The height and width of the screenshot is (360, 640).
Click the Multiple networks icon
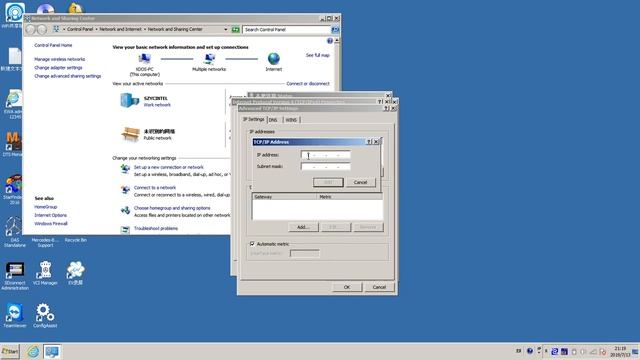[x=209, y=59]
